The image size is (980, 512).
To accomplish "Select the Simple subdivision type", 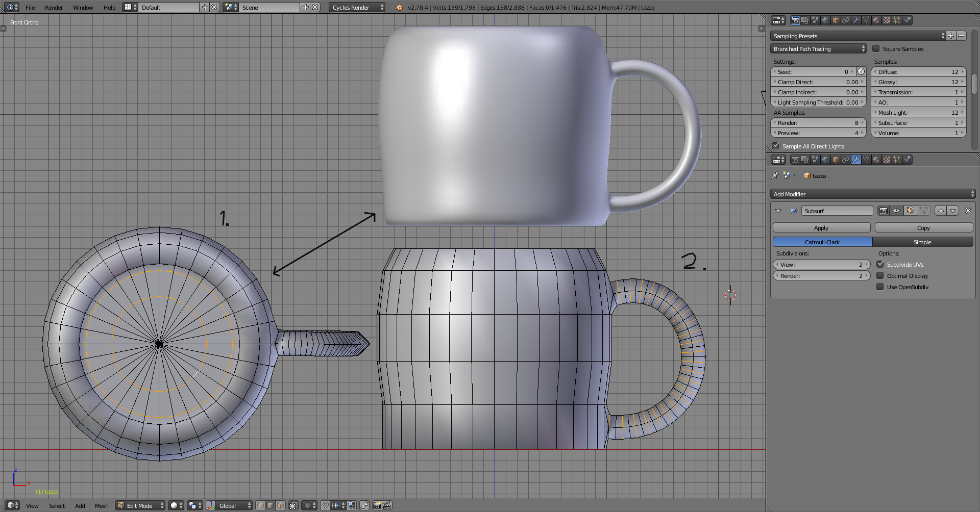I will tap(922, 242).
